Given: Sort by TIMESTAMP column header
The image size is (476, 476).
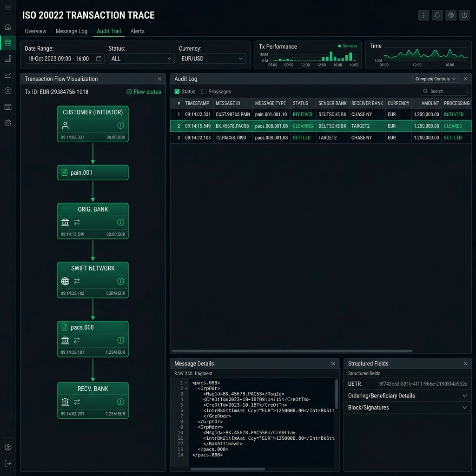Looking at the screenshot, I should [197, 103].
